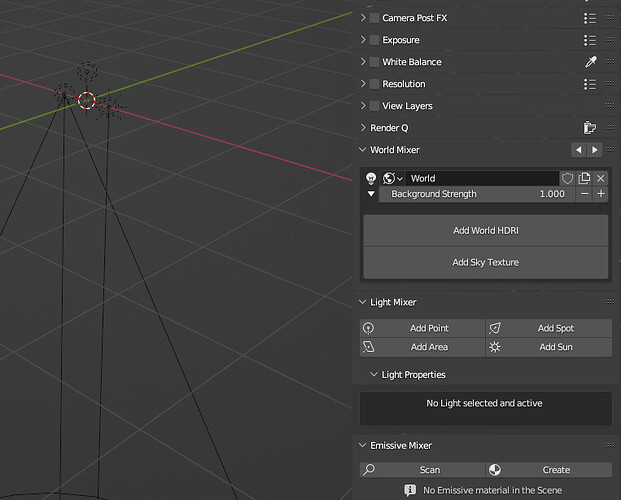Click the World name field
This screenshot has width=621, height=500.
(482, 178)
